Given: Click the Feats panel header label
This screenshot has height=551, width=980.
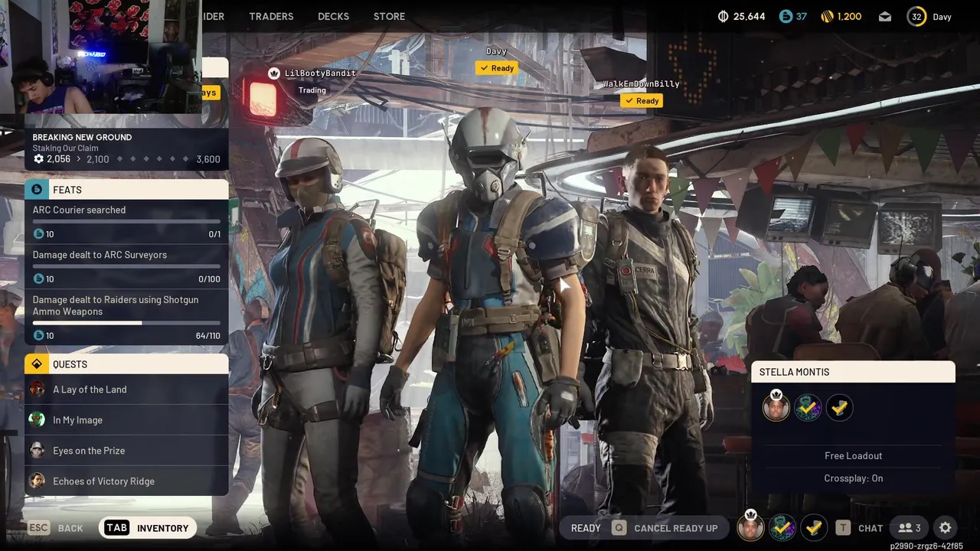Looking at the screenshot, I should pos(67,190).
